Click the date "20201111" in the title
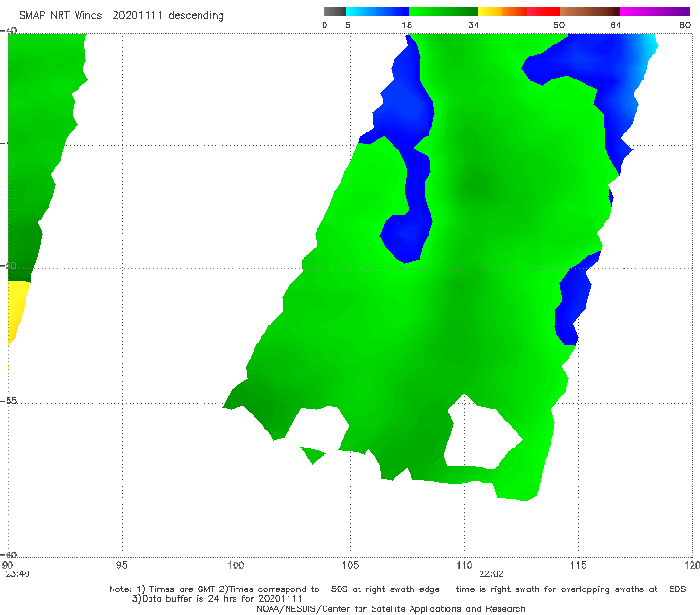Viewport: 700px width, 615px height. [137, 16]
